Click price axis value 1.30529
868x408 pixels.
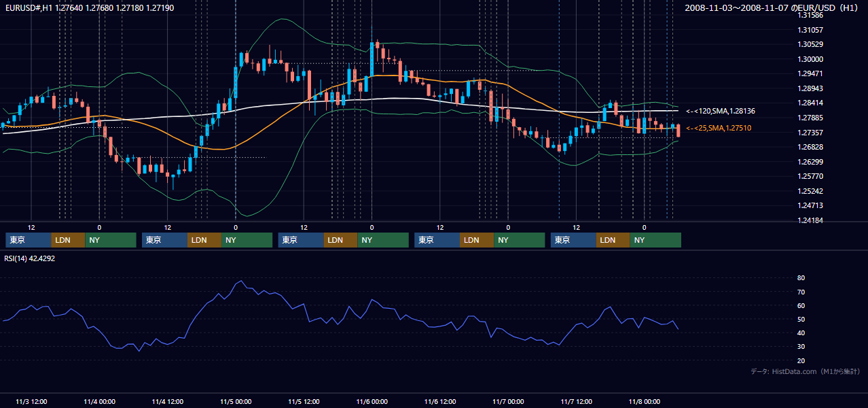click(810, 44)
